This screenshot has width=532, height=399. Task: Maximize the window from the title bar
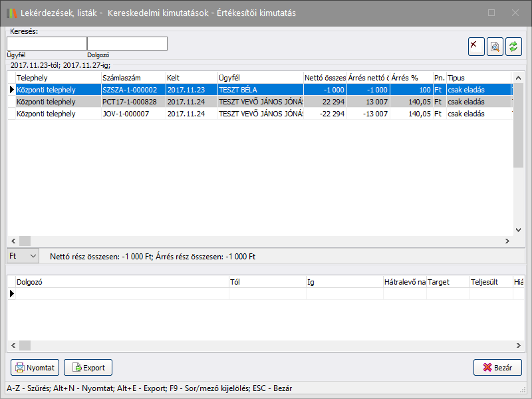pyautogui.click(x=491, y=13)
